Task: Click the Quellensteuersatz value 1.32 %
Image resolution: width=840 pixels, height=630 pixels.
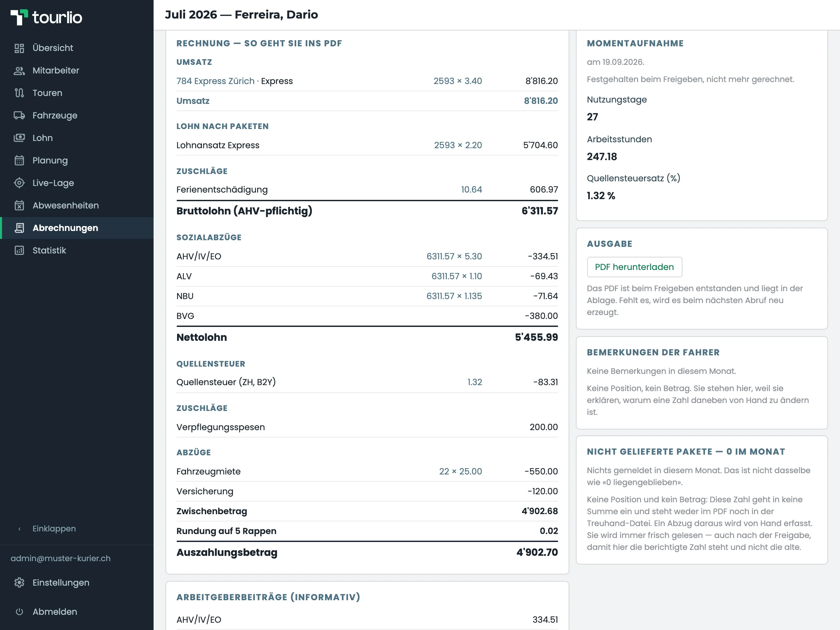Action: tap(601, 196)
